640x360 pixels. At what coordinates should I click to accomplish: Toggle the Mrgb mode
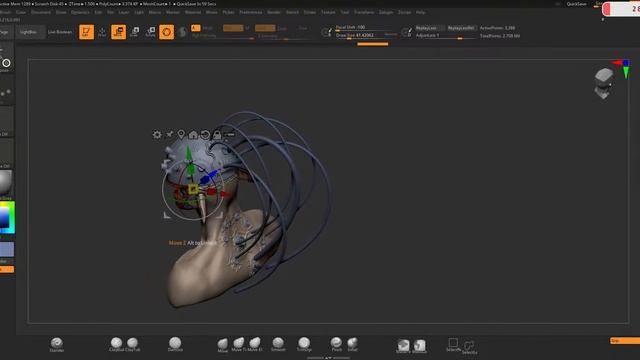click(x=208, y=28)
